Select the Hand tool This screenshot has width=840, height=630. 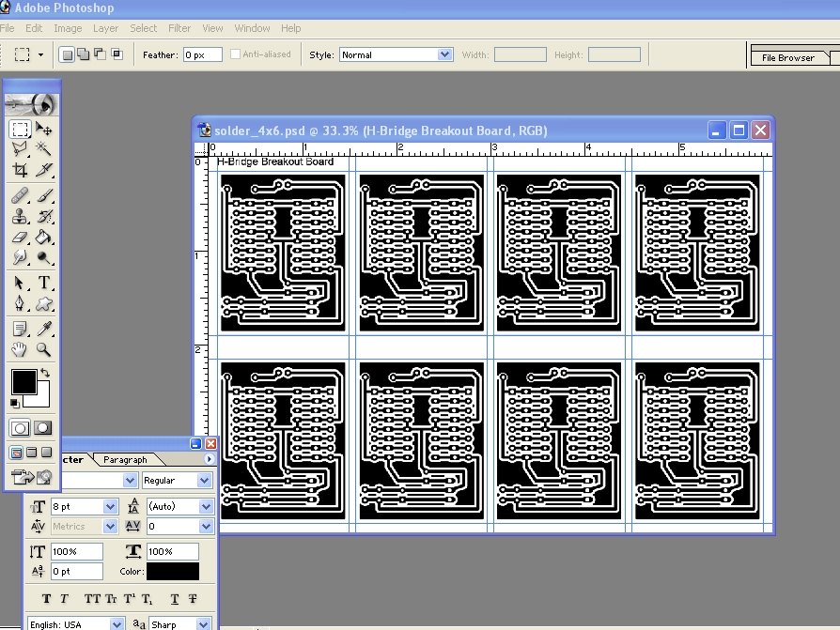[21, 349]
